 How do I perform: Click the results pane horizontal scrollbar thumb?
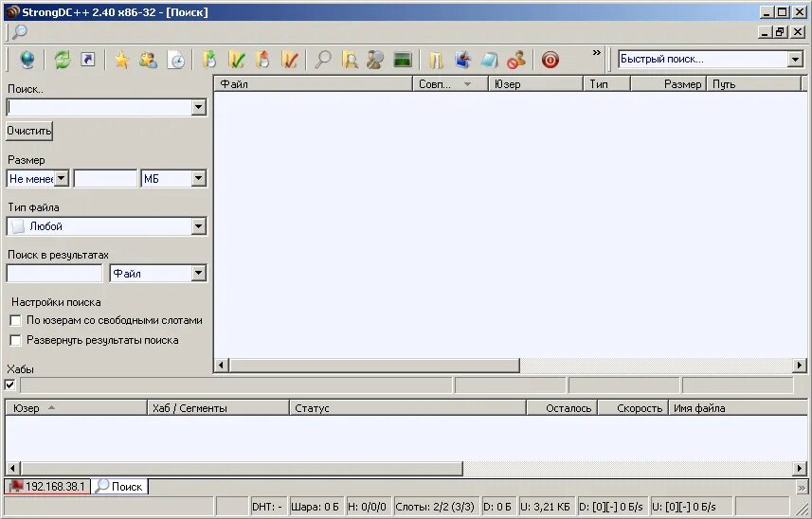pos(374,366)
